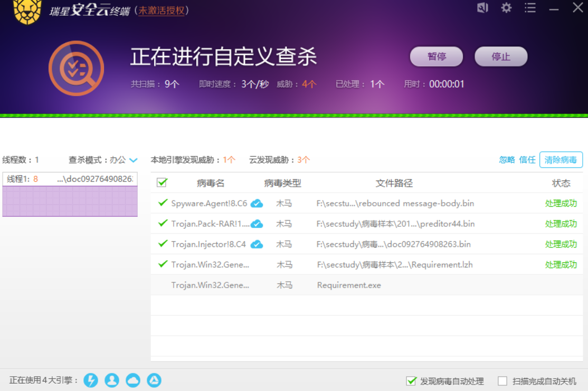The width and height of the screenshot is (588, 391).
Task: Click the 已处理 1个 counter
Action: 360,84
